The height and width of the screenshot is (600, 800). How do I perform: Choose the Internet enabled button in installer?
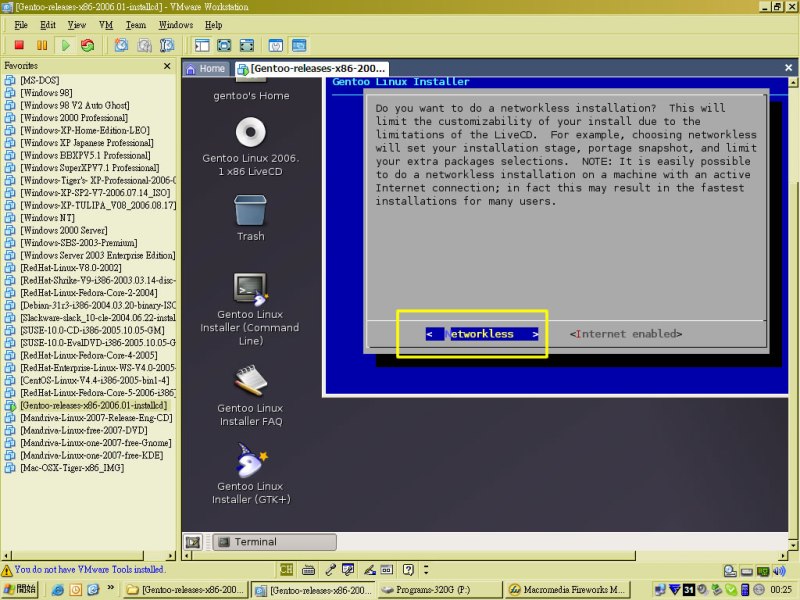(x=626, y=334)
